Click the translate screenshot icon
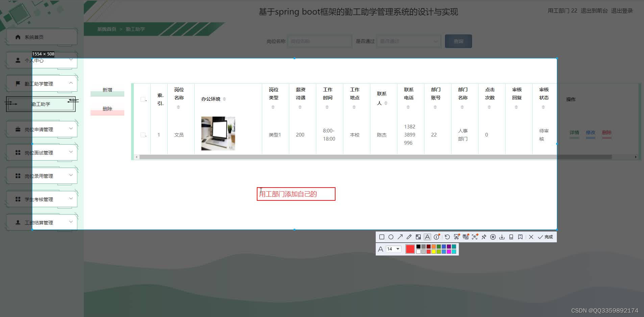 tap(466, 237)
